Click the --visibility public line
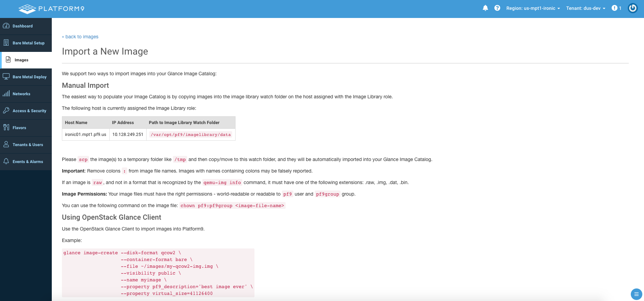 (x=151, y=273)
